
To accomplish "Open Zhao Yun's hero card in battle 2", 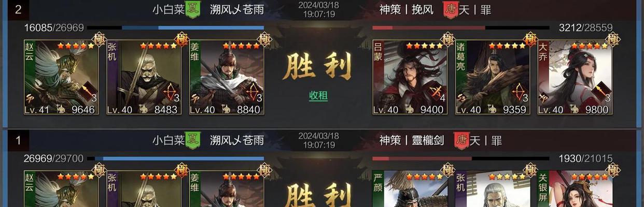I will coord(61,77).
